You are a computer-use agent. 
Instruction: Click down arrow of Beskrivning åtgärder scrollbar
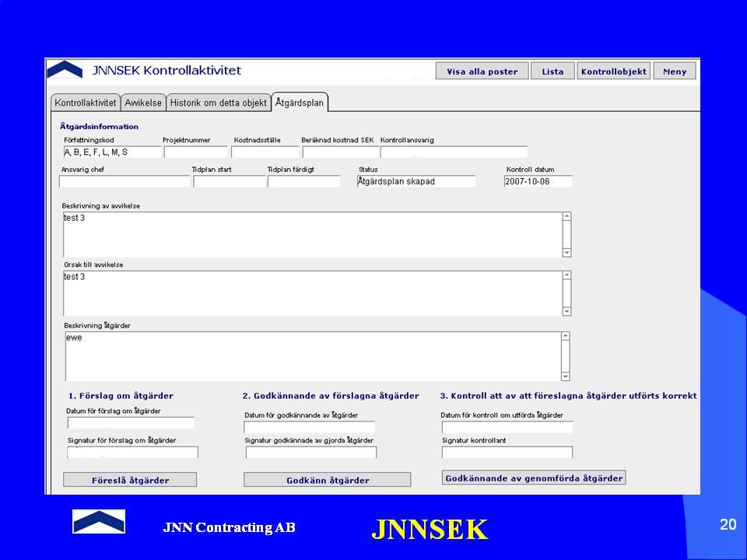(x=565, y=376)
